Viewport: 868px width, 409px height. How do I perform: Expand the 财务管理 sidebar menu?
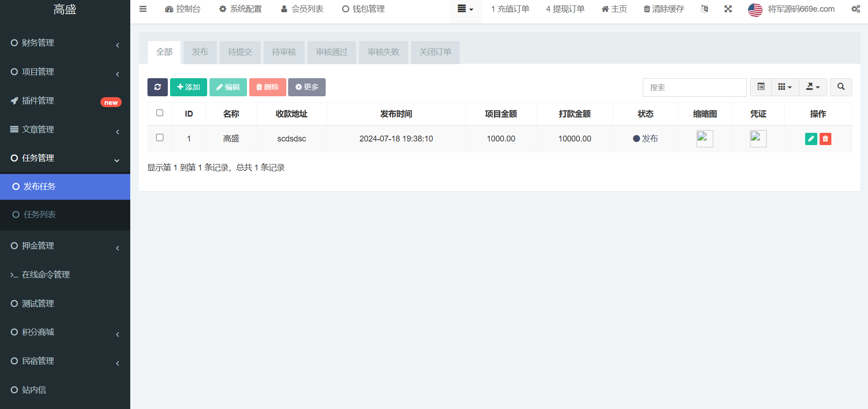[65, 43]
